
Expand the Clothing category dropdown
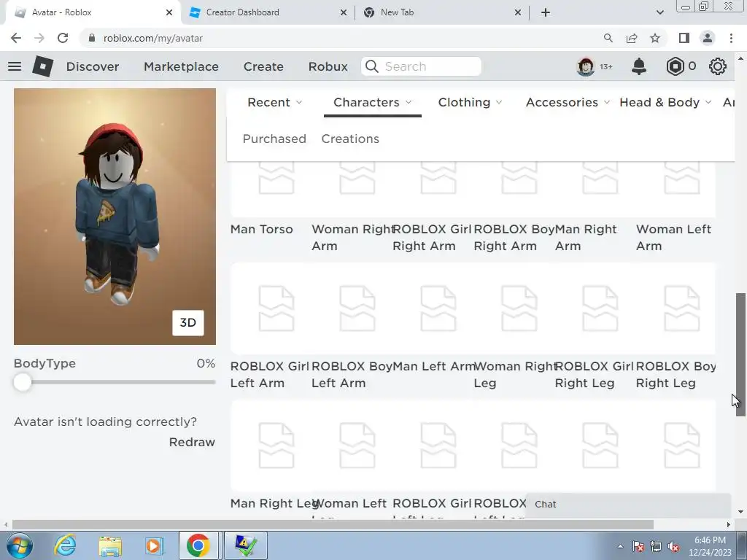(x=471, y=102)
